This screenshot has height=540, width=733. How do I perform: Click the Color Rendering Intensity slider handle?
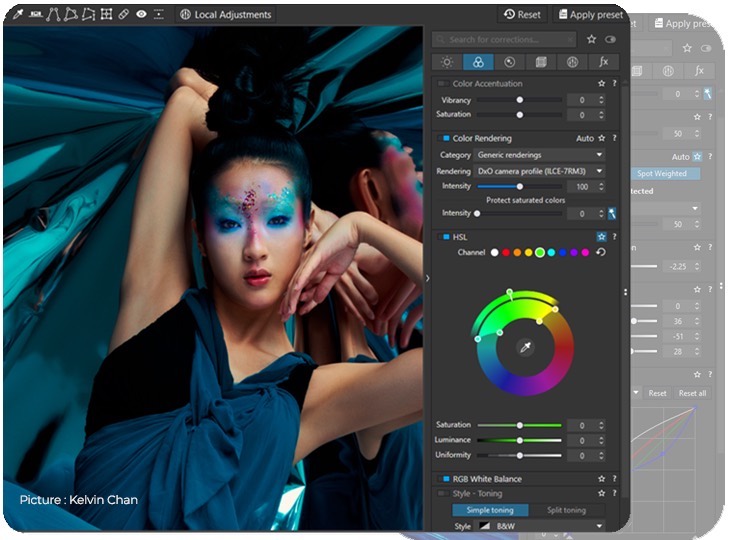pos(519,186)
